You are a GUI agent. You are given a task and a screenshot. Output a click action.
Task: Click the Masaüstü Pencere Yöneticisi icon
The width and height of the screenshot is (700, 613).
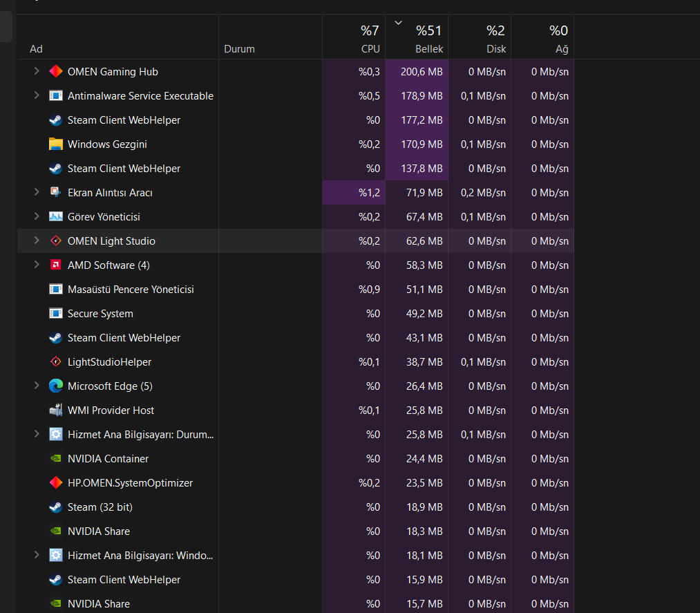(56, 289)
